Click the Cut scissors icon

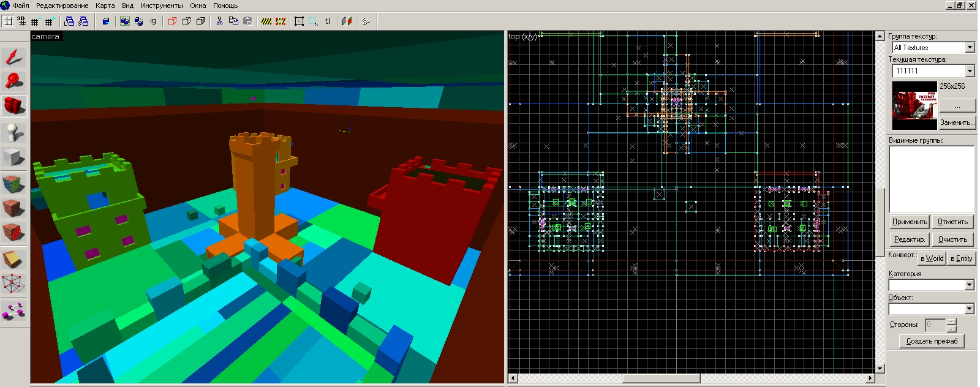pyautogui.click(x=219, y=21)
